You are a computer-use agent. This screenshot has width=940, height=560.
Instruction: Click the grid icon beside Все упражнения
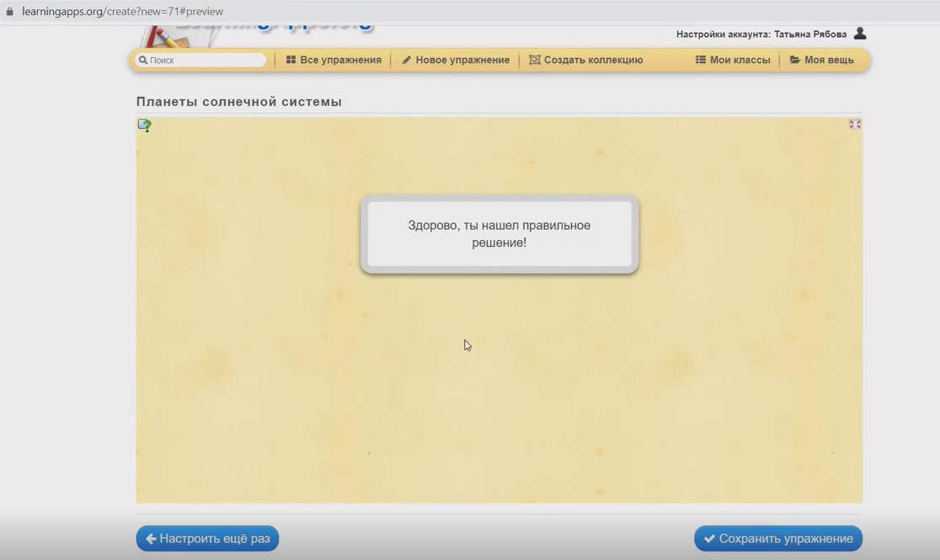tap(291, 60)
